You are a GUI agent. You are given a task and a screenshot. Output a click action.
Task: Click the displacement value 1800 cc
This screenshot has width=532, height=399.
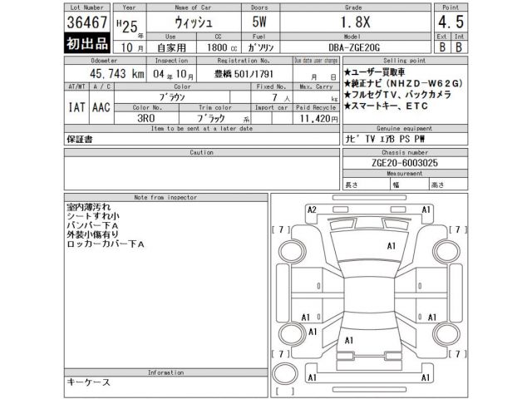click(222, 47)
